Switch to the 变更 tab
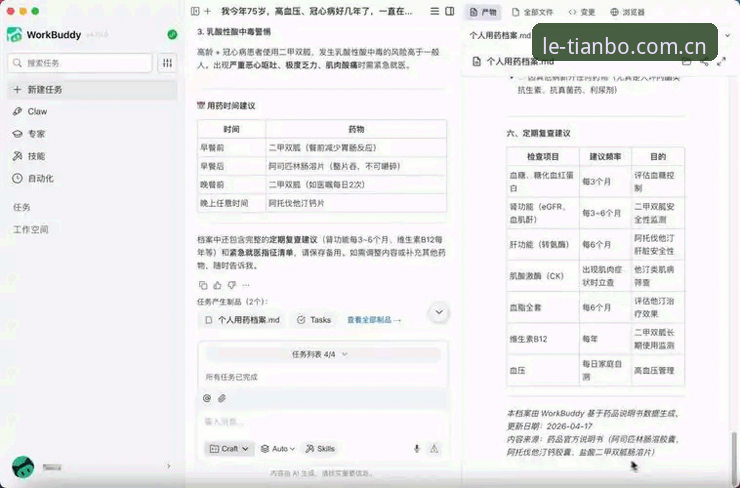 581,12
